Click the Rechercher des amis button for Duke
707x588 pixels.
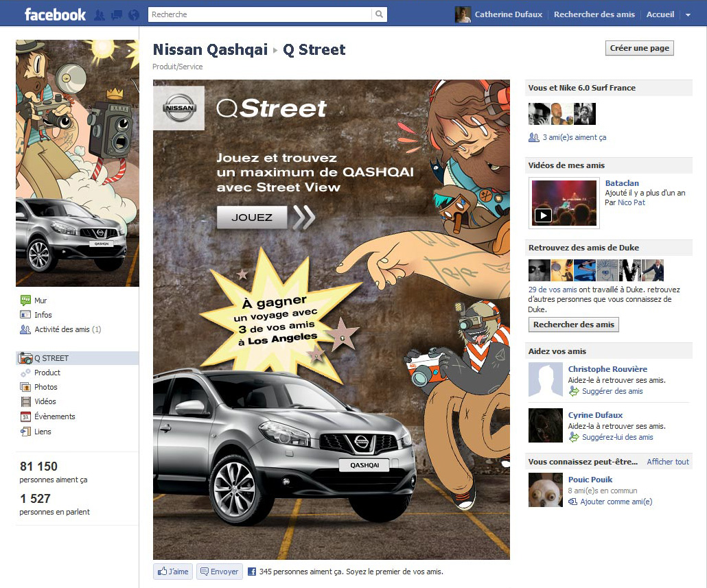(573, 325)
